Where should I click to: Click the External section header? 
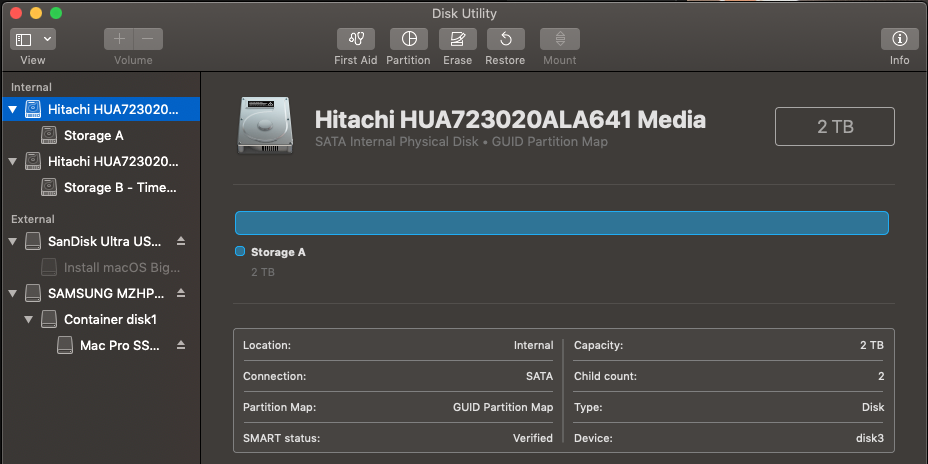33,219
